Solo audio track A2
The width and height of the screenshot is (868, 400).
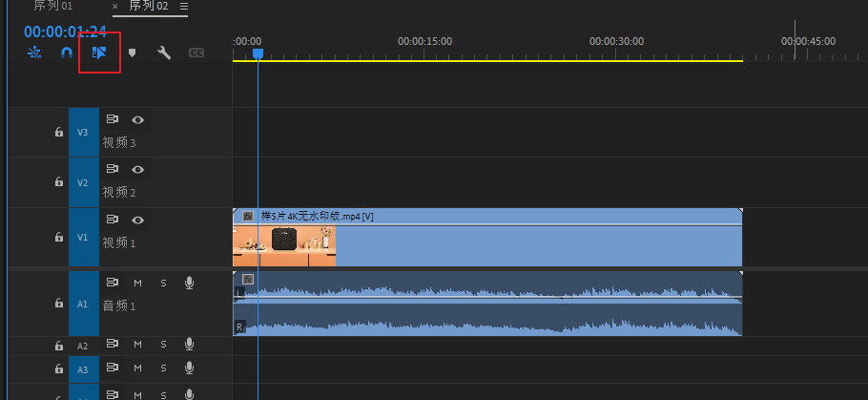[x=163, y=345]
